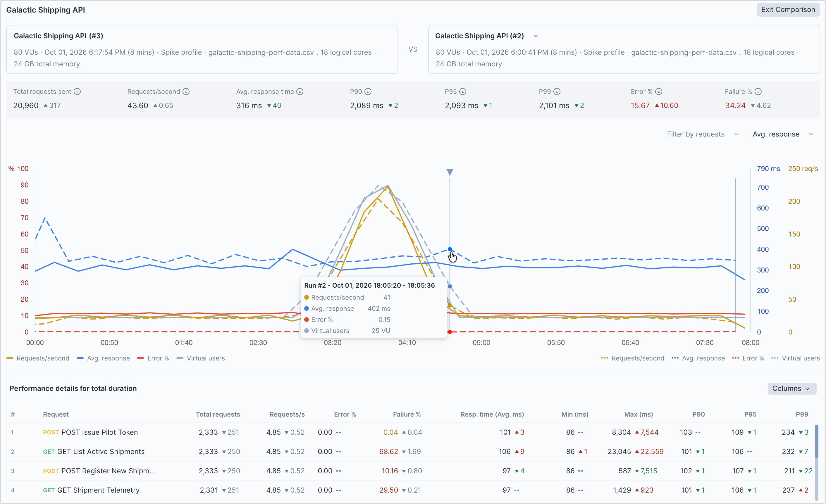Click the 68.62 failure percentage value
The width and height of the screenshot is (826, 504).
388,452
